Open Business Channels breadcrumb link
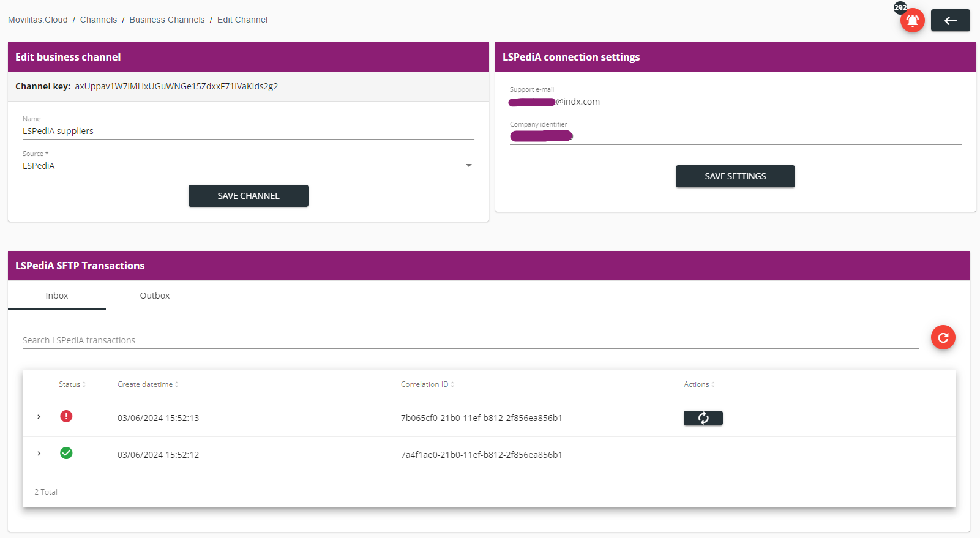This screenshot has height=538, width=980. tap(167, 20)
